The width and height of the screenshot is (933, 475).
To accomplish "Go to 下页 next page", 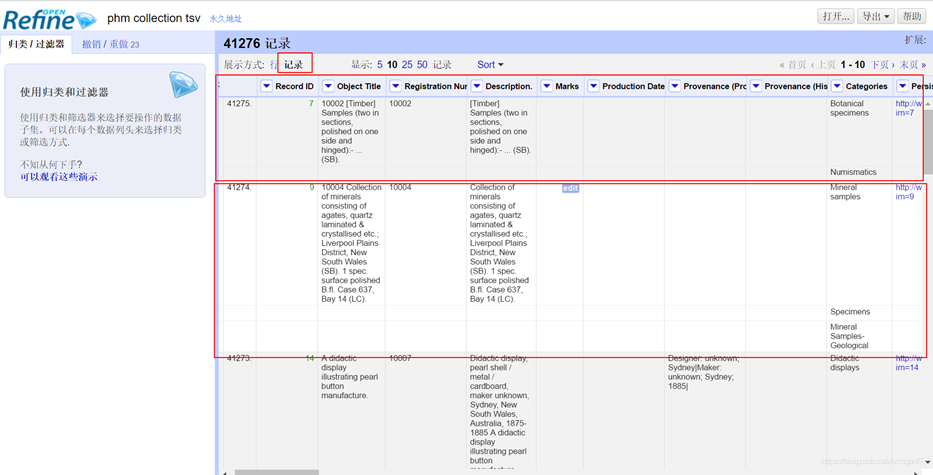I will 883,64.
